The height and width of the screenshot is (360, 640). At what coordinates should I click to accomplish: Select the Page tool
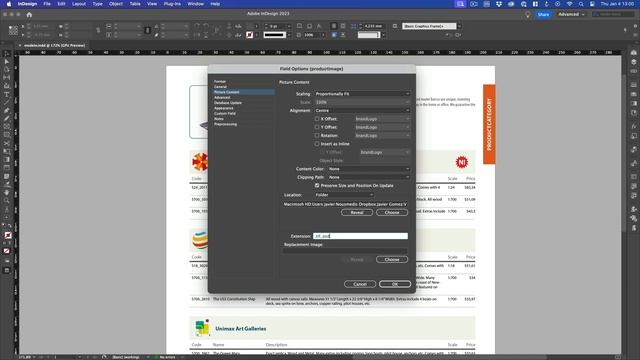tap(7, 69)
